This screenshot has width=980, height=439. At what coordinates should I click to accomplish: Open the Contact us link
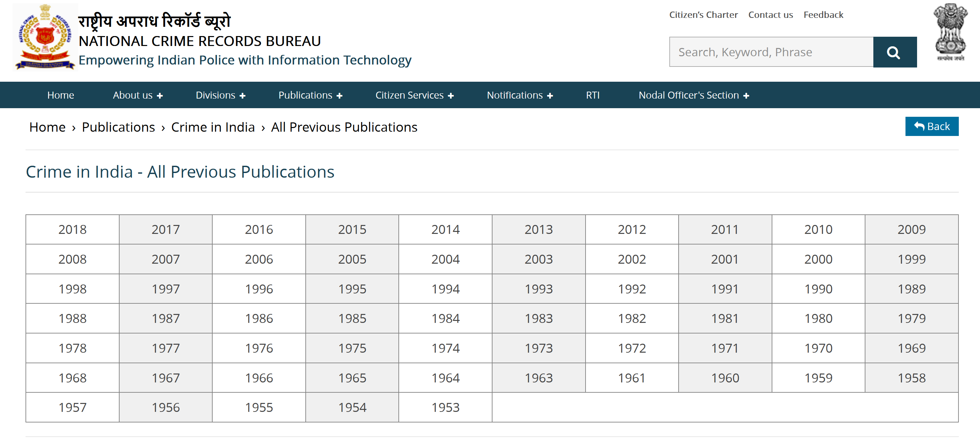770,15
